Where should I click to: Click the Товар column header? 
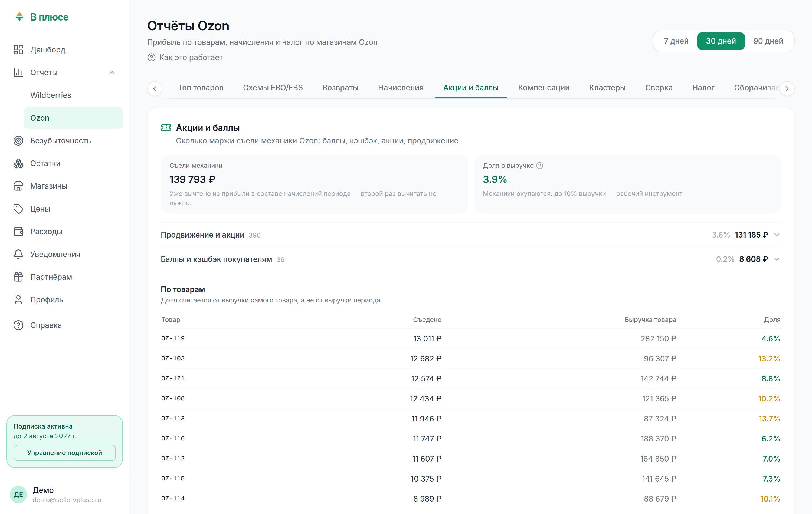[x=171, y=319]
